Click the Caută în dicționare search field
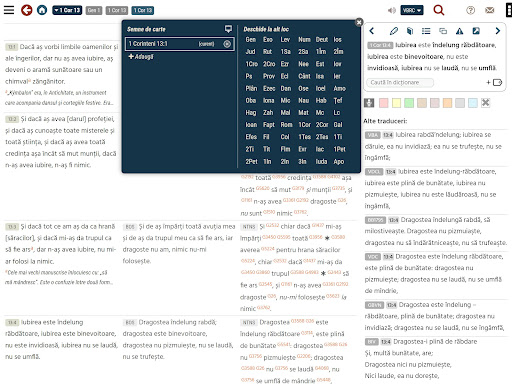The height and width of the screenshot is (384, 512). pos(400,82)
